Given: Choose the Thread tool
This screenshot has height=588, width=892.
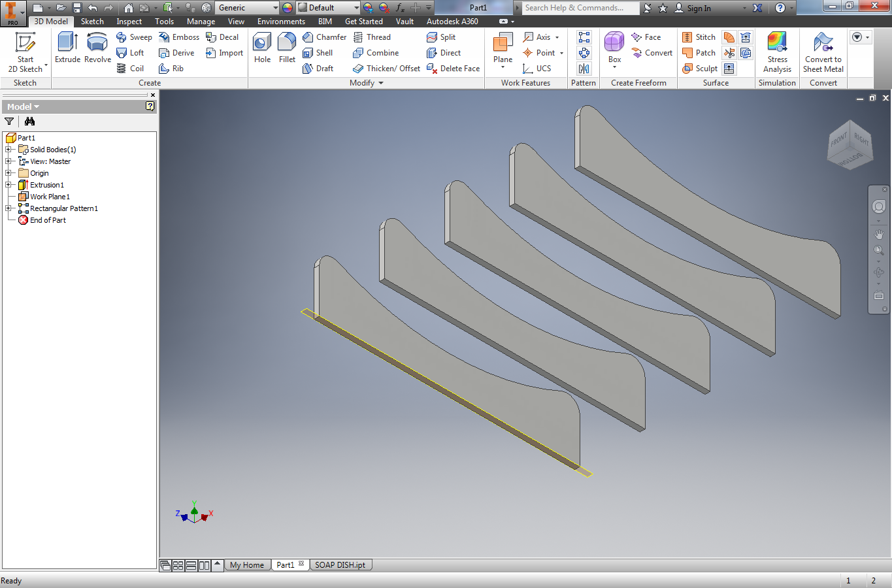Looking at the screenshot, I should click(372, 37).
